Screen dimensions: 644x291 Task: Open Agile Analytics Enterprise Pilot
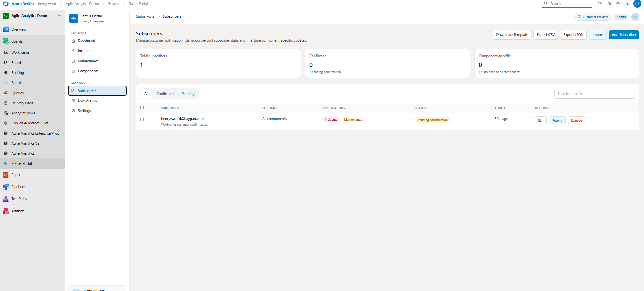coord(32,133)
